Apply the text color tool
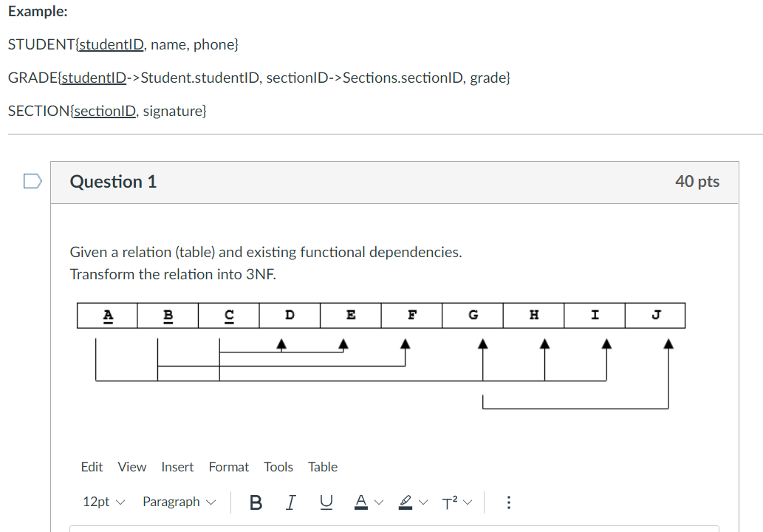The width and height of the screenshot is (763, 532). click(x=360, y=502)
